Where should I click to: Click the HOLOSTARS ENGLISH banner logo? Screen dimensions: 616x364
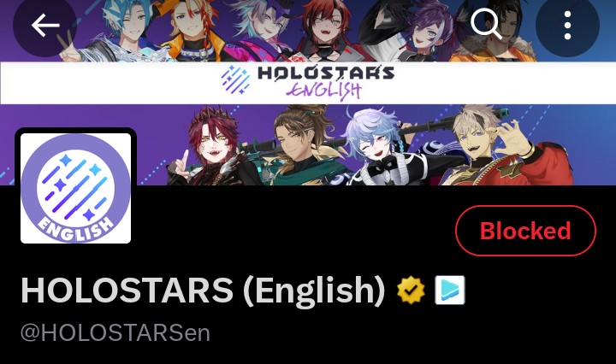point(308,83)
